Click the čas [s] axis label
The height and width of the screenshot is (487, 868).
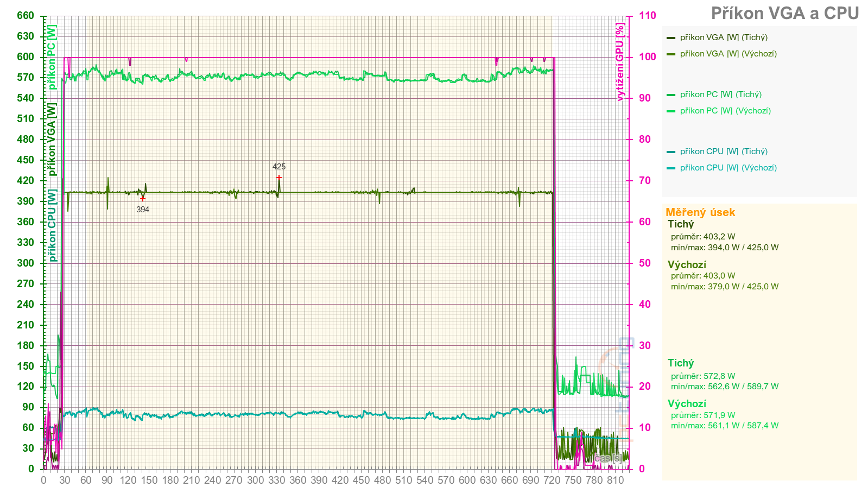coord(608,458)
